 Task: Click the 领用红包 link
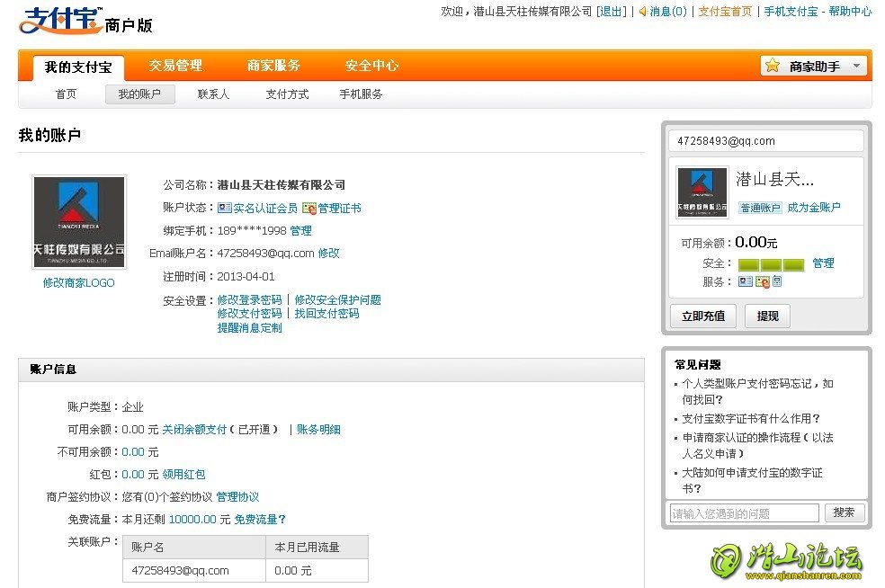click(184, 475)
